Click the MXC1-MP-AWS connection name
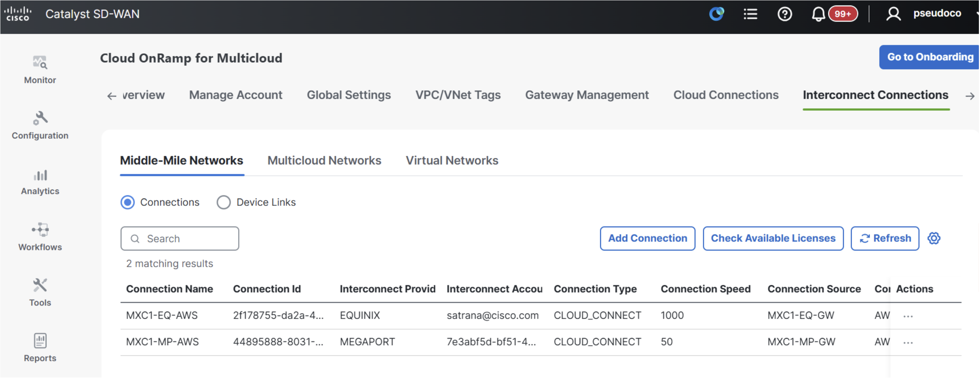 pos(162,342)
